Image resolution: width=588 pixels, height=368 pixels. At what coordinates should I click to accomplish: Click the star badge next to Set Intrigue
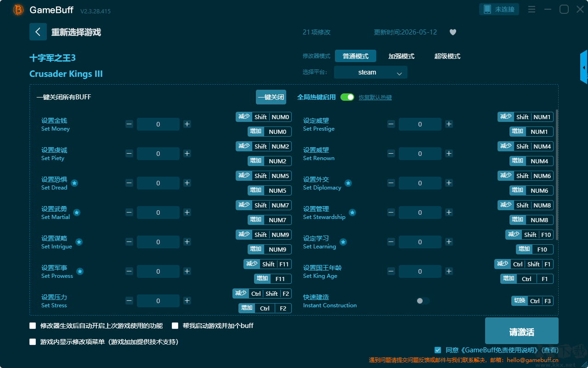[x=79, y=242]
